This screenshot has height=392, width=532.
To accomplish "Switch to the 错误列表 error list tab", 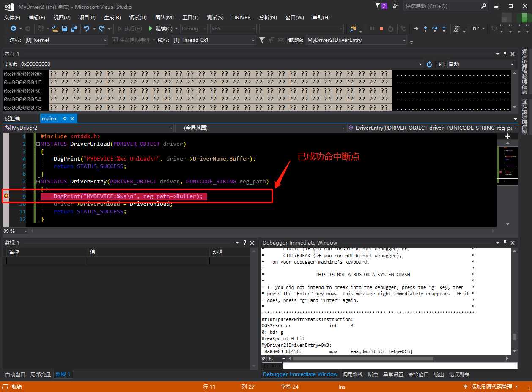I will point(459,374).
